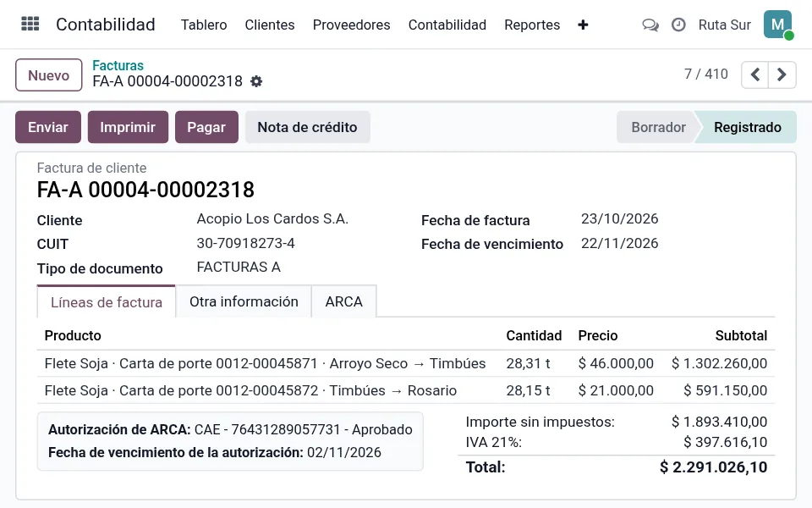Switch to Líneas de factura tab
The height and width of the screenshot is (508, 812).
(x=107, y=302)
